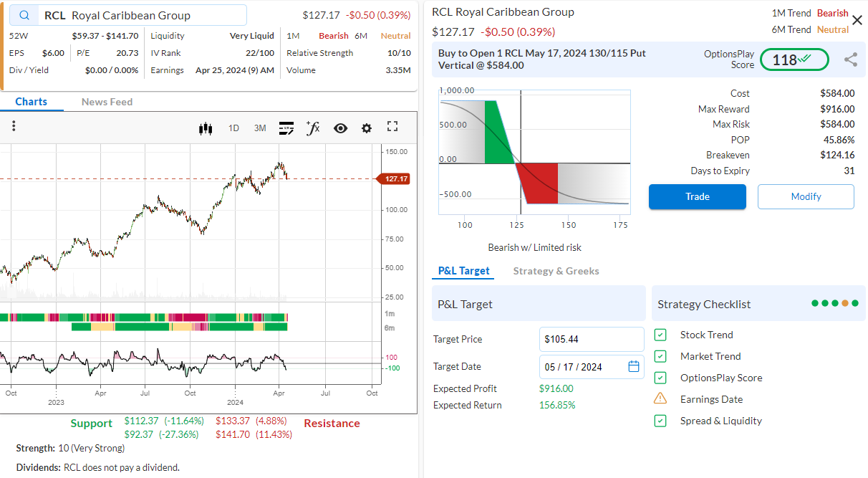
Task: Open the Target Date calendar icon
Action: point(634,366)
